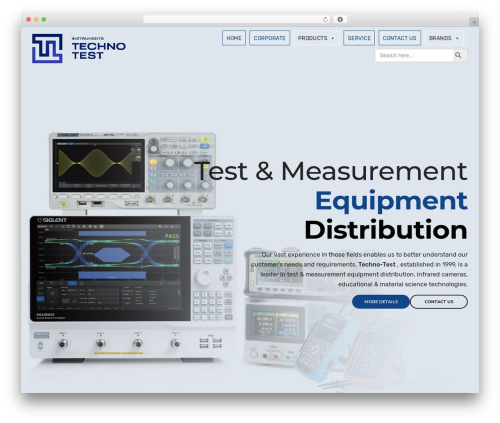Click the new tab plus icon
500x423 pixels.
(474, 22)
